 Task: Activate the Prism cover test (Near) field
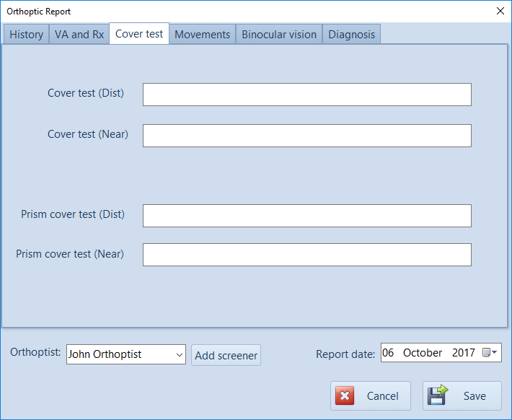(306, 255)
